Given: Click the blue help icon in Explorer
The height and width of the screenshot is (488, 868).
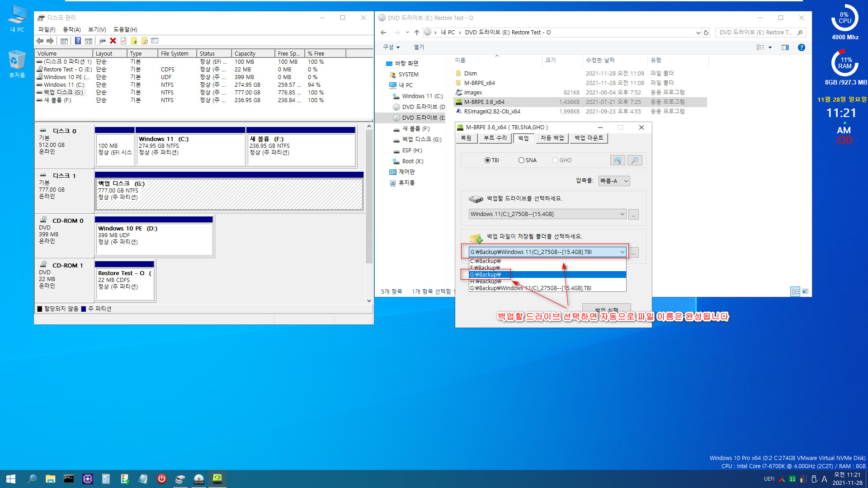Looking at the screenshot, I should pyautogui.click(x=802, y=47).
